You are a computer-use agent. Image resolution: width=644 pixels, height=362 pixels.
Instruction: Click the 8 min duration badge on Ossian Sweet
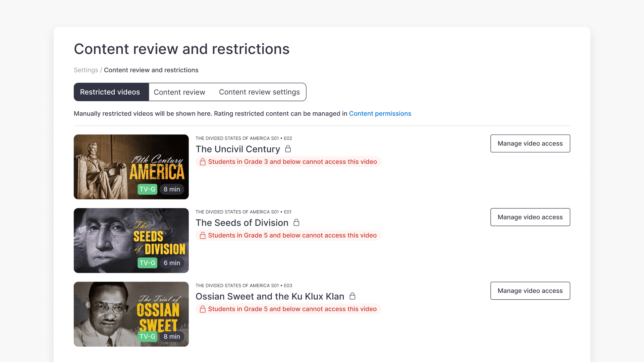click(171, 337)
